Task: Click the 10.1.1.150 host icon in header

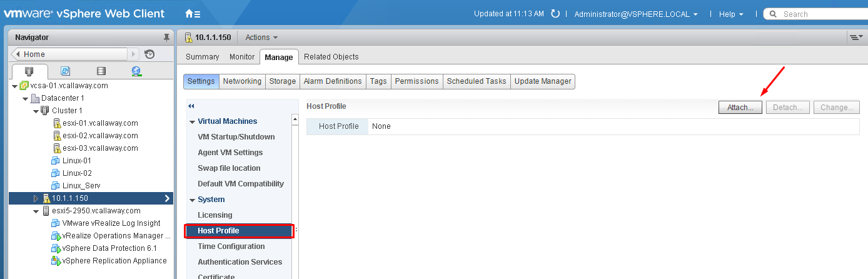Action: pyautogui.click(x=189, y=38)
